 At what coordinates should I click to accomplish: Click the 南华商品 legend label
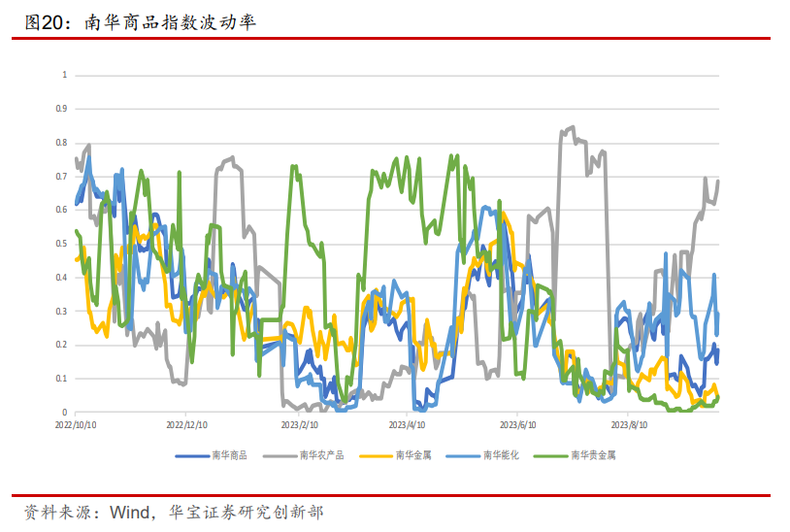click(229, 455)
